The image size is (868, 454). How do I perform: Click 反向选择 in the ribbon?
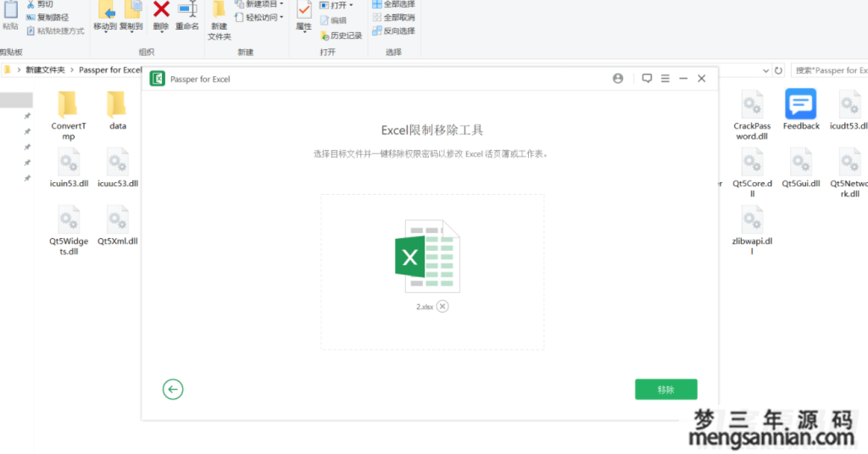393,31
